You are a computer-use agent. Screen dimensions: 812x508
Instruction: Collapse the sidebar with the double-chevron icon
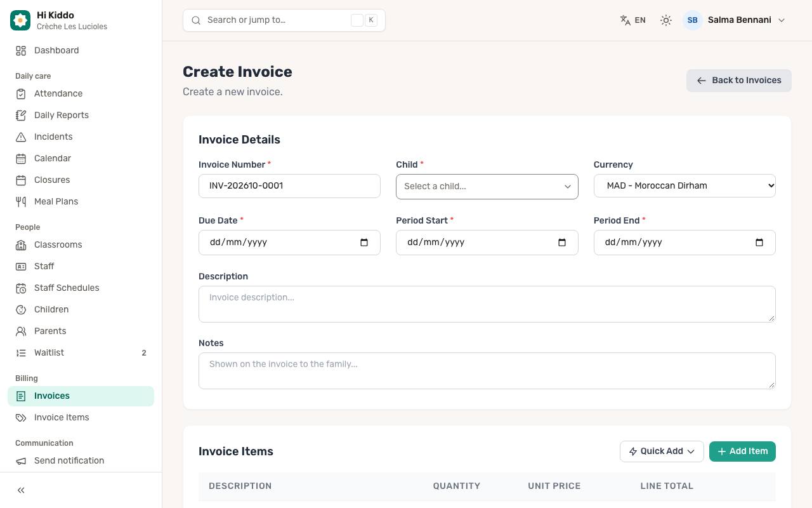pyautogui.click(x=21, y=490)
